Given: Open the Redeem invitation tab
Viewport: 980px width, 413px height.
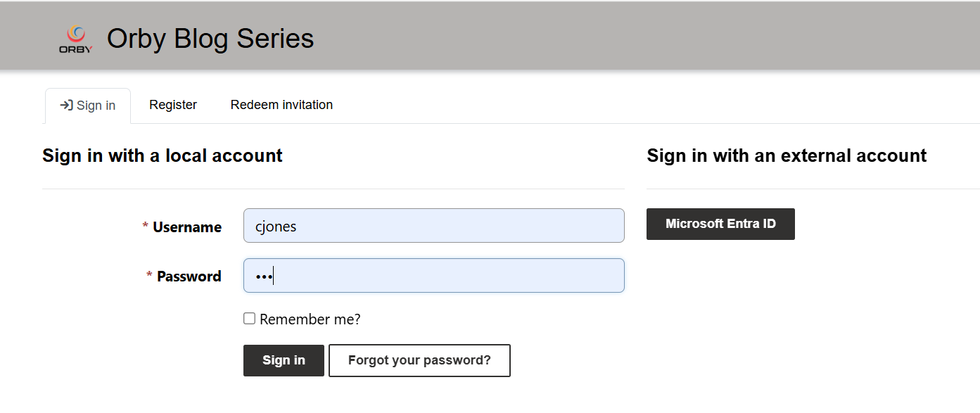Looking at the screenshot, I should (x=281, y=105).
